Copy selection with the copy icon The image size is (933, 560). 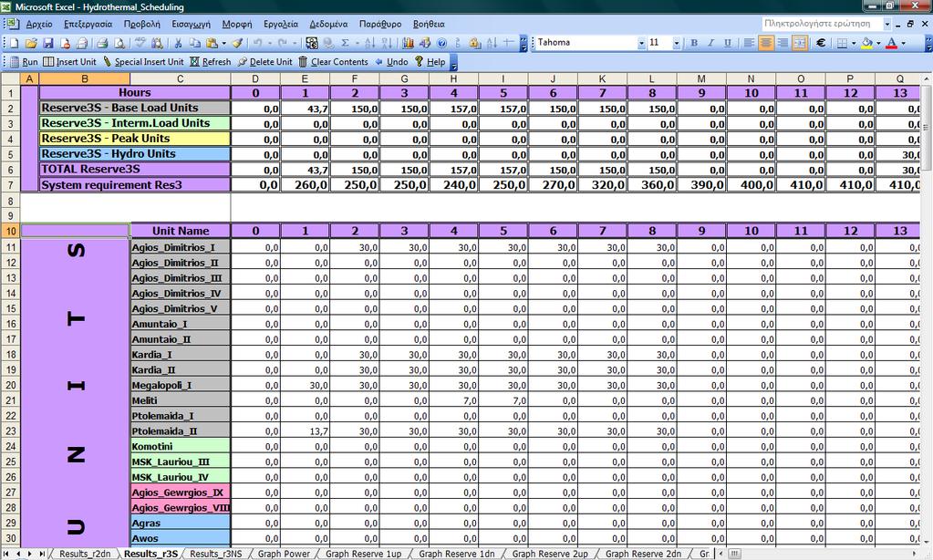(x=194, y=43)
